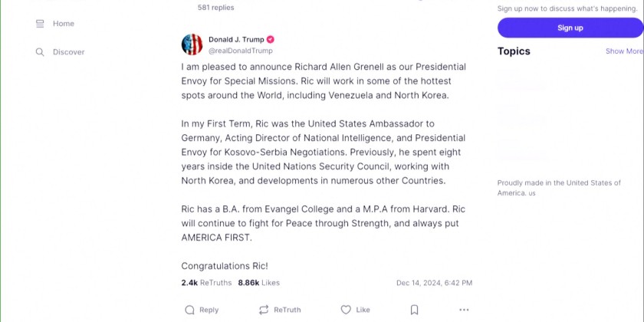Expand Topics with Show More

click(x=624, y=51)
